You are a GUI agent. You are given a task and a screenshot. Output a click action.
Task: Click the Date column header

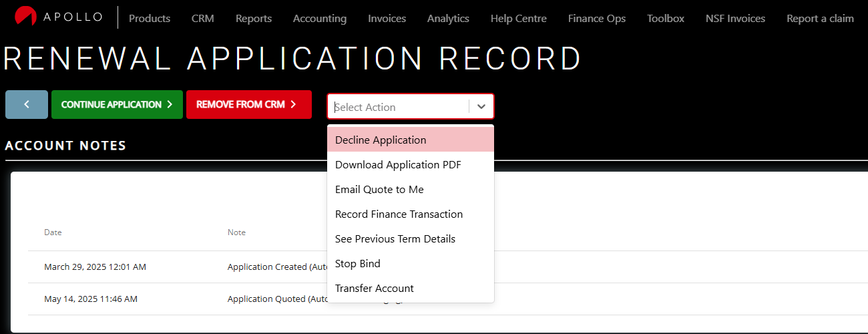[53, 232]
